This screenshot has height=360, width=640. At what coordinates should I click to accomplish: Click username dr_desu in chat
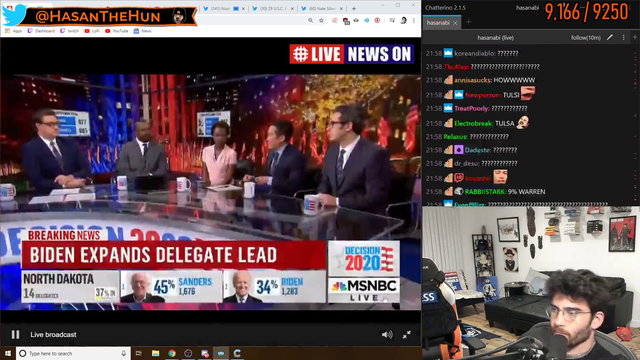(x=467, y=164)
